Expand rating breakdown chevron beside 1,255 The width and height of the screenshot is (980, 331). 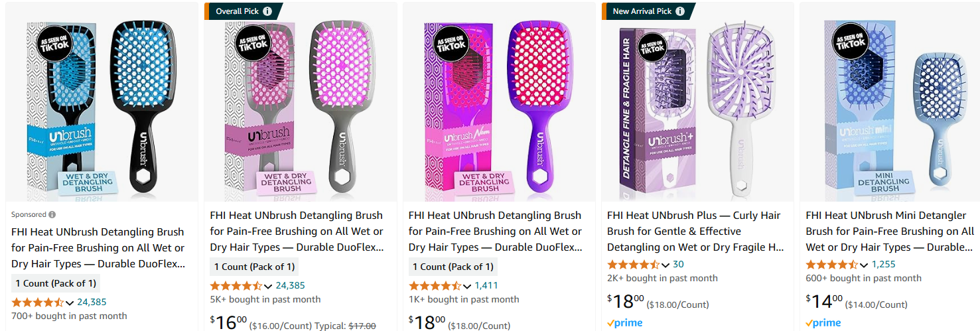[864, 265]
